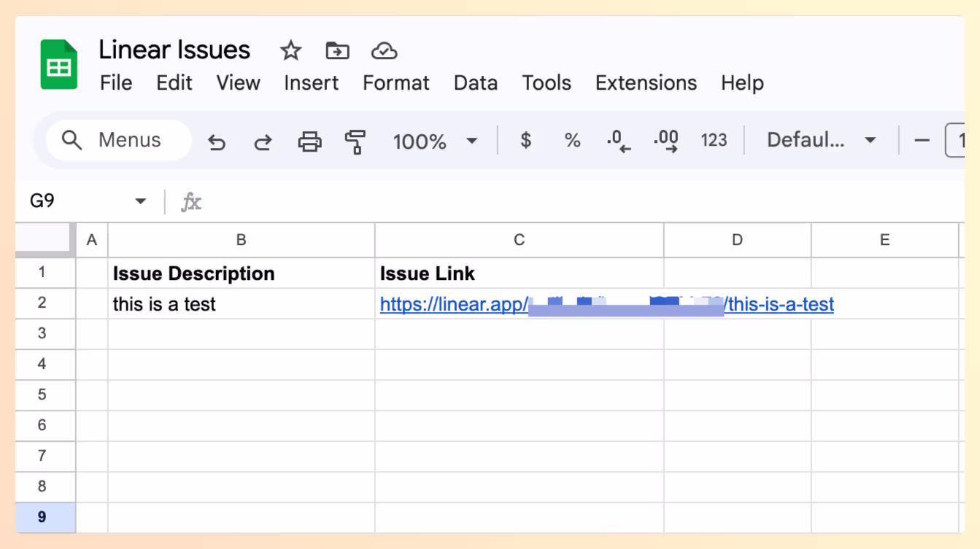This screenshot has height=549, width=980.
Task: Click the formula bar fx icon
Action: (191, 201)
